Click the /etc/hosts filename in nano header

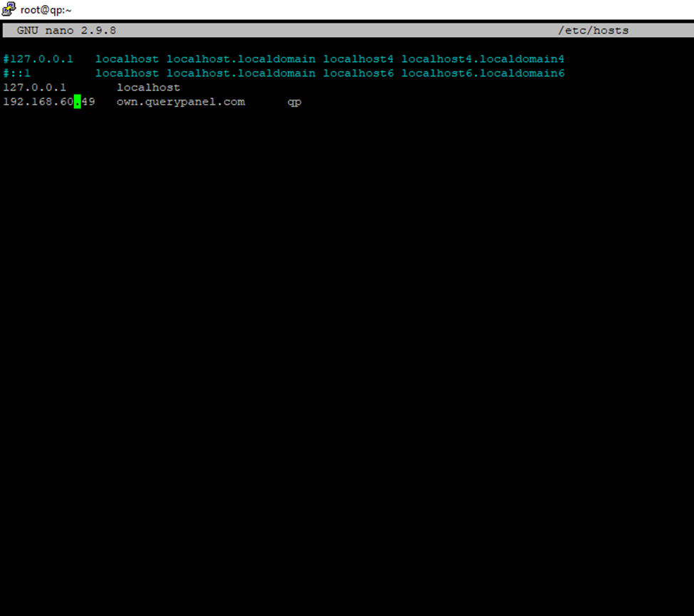pos(593,31)
